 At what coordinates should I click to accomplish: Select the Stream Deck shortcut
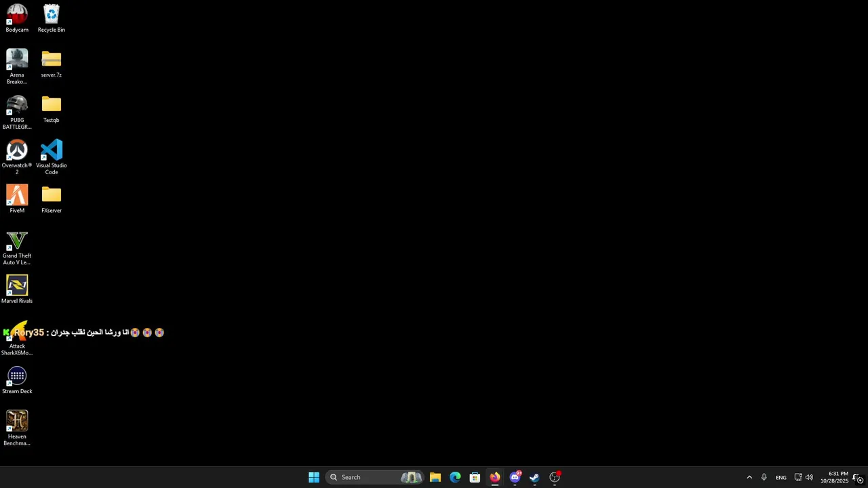click(17, 380)
